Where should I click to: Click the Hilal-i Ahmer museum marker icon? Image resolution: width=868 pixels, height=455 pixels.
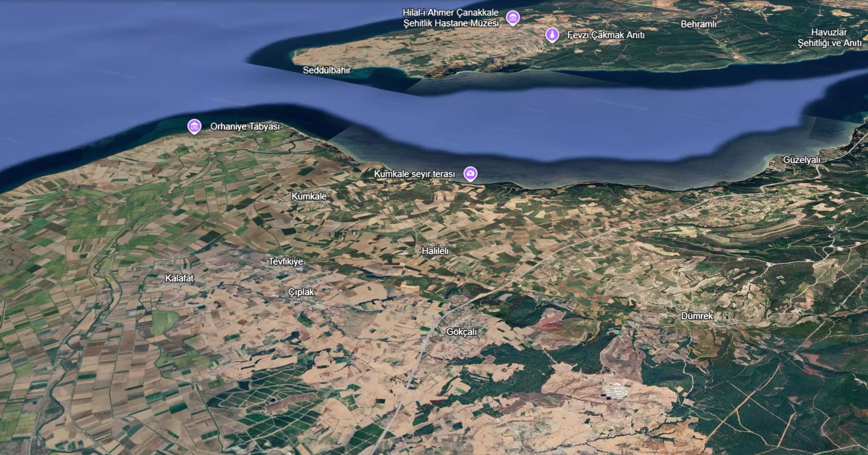point(513,17)
